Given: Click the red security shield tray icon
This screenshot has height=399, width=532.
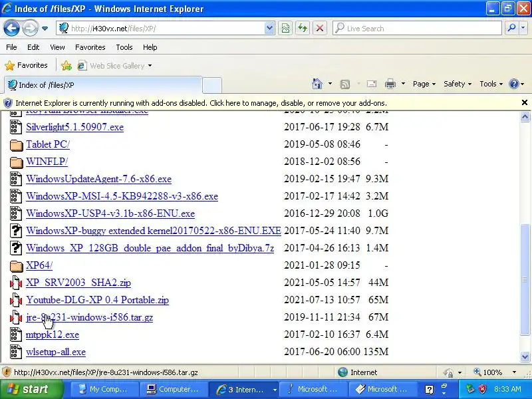Looking at the screenshot, I should 482,389.
